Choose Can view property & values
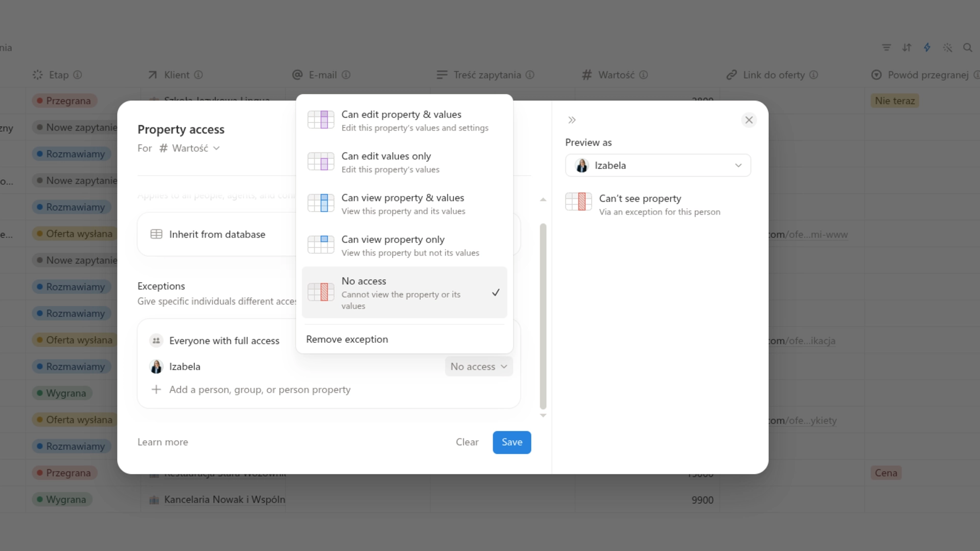 tap(404, 204)
